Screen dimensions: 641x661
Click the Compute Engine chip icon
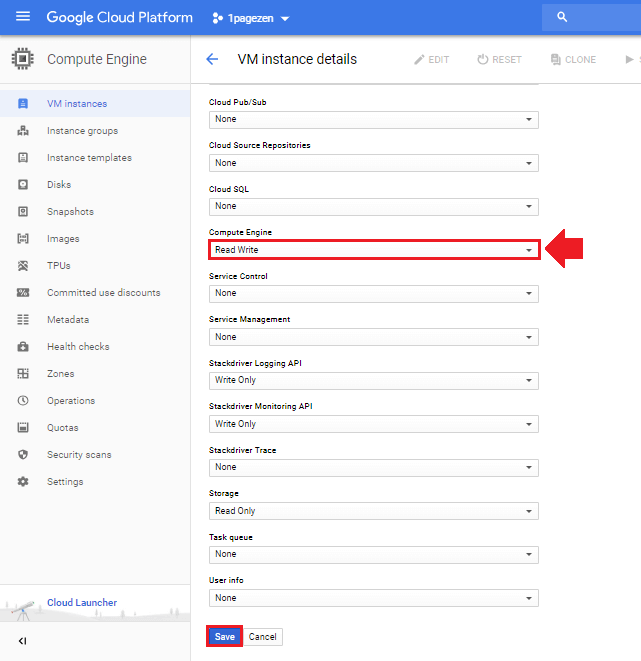23,59
